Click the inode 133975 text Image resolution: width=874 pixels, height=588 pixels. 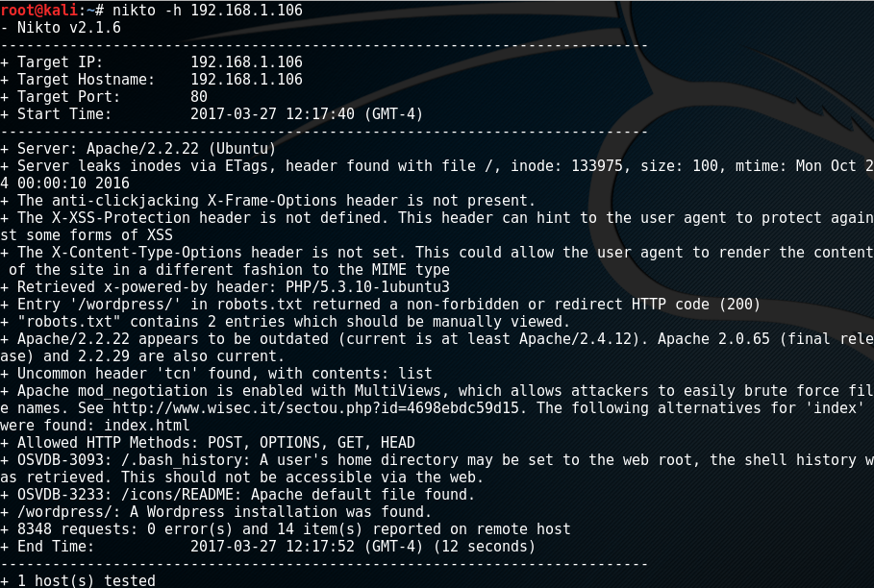570,166
